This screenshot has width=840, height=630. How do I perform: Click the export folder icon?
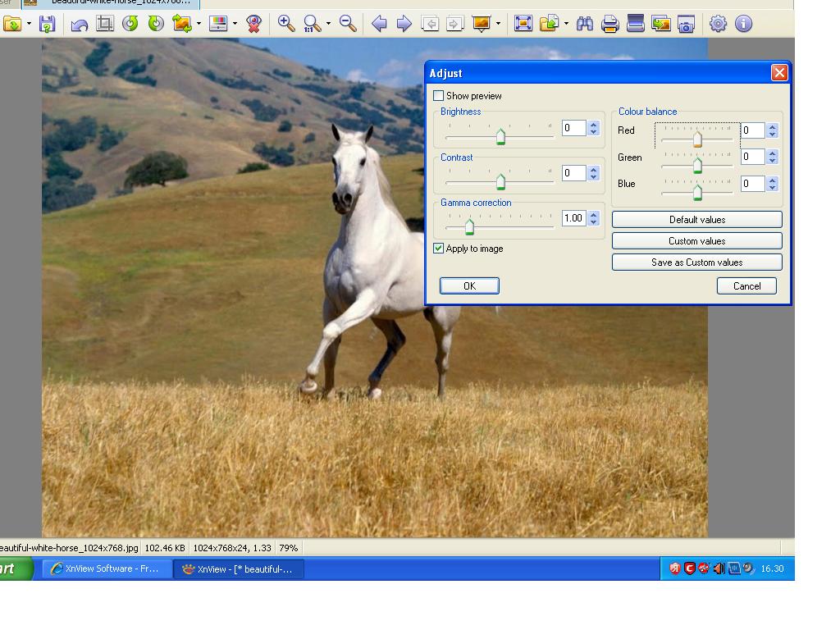coord(549,24)
